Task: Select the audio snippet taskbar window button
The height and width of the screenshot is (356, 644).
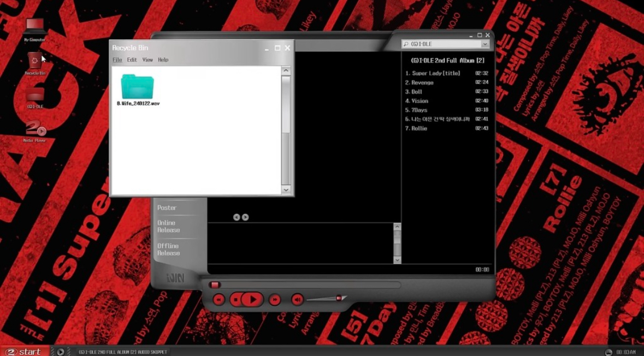Action: 122,352
